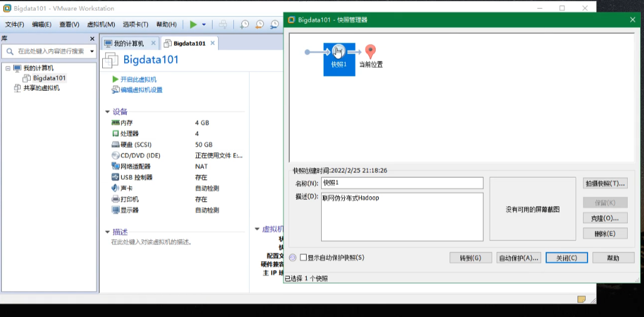Select Bigdata101 in the library tree

tap(50, 78)
